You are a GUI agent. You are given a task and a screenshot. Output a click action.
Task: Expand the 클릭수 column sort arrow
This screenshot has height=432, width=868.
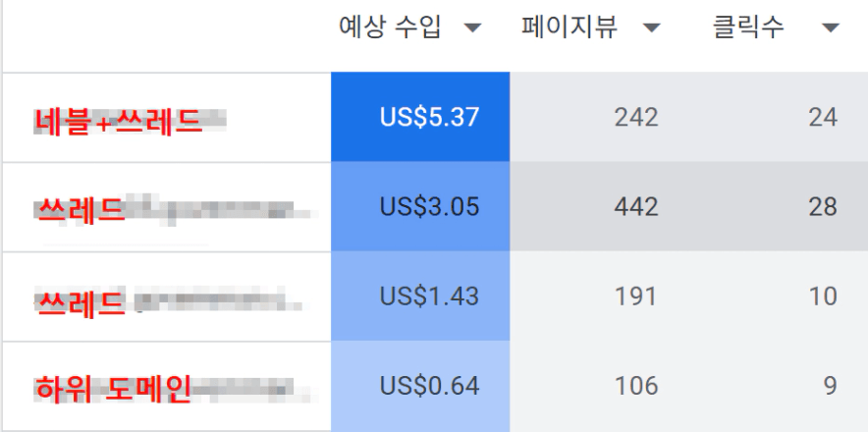tap(831, 28)
